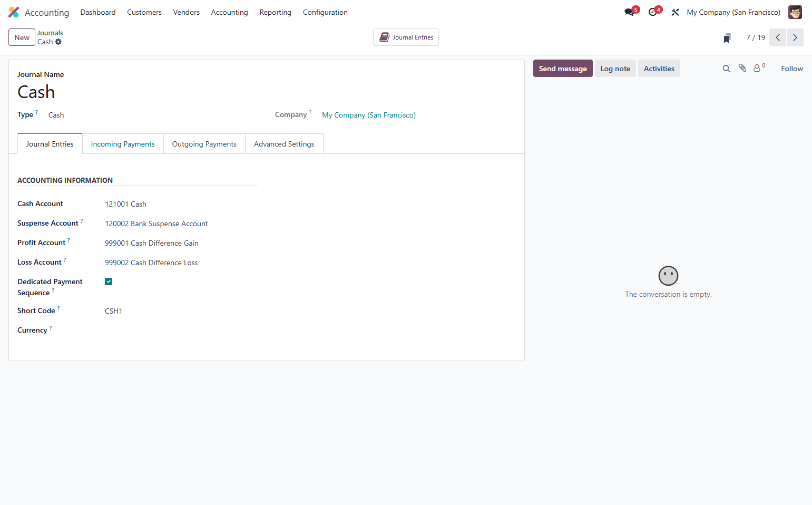Open the Vendors menu
The width and height of the screenshot is (812, 505).
point(186,12)
